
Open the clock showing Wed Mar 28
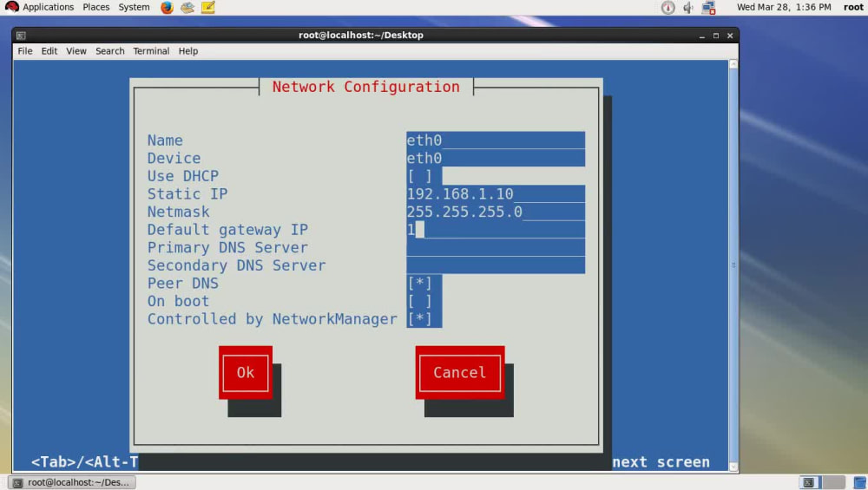tap(784, 7)
